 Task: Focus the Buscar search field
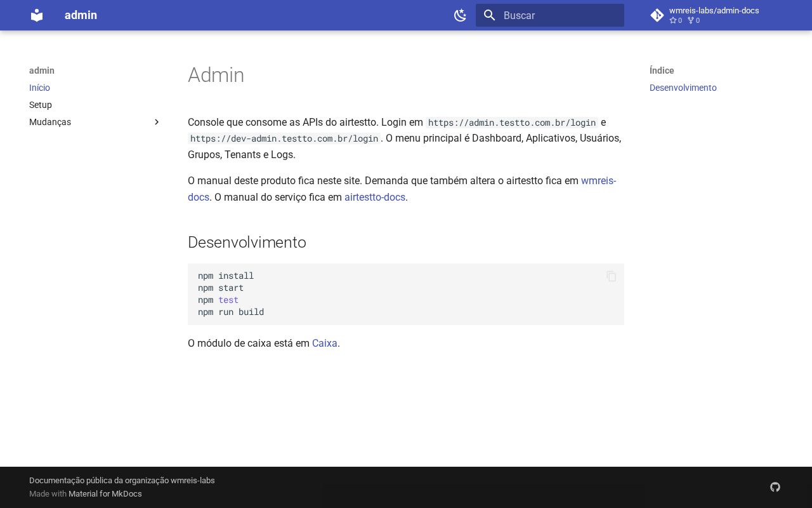click(x=550, y=15)
